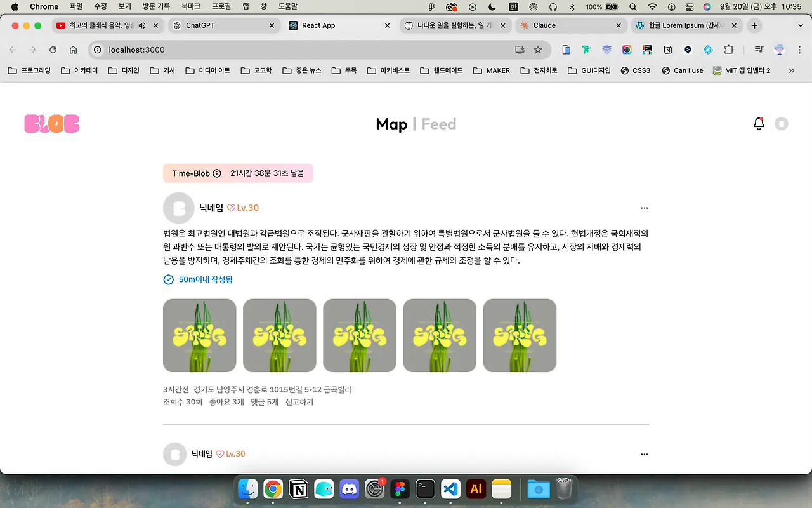This screenshot has height=508, width=812.
Task: Open Terminal from the Dock
Action: pos(425,488)
